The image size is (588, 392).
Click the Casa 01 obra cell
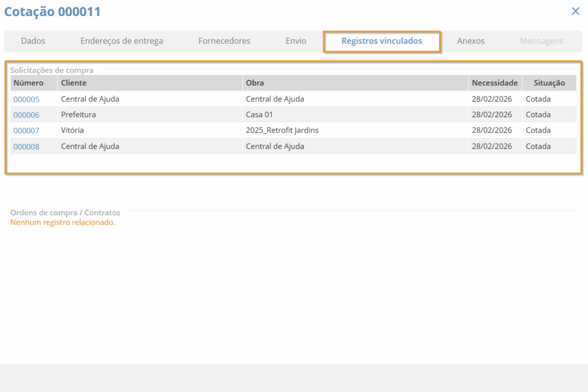coord(259,115)
